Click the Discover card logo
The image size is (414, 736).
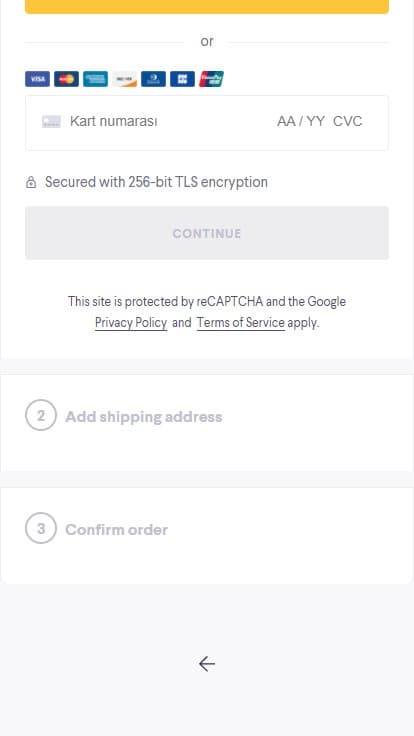124,79
